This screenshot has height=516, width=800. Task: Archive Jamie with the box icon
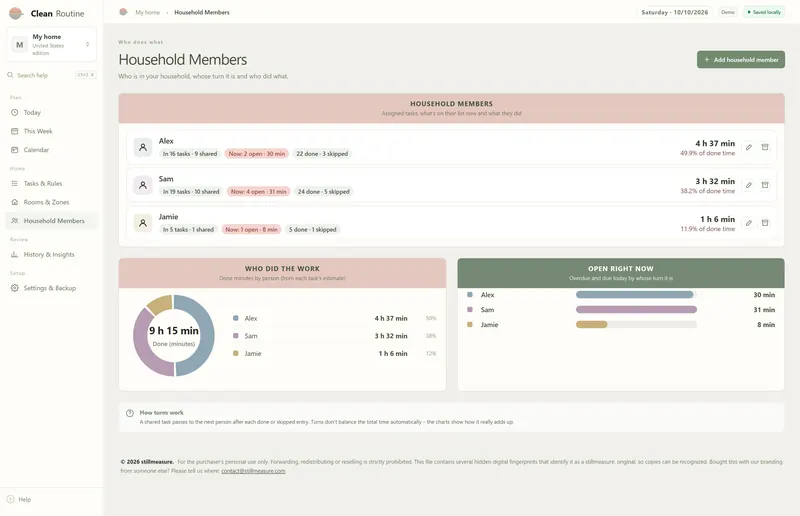pyautogui.click(x=765, y=223)
